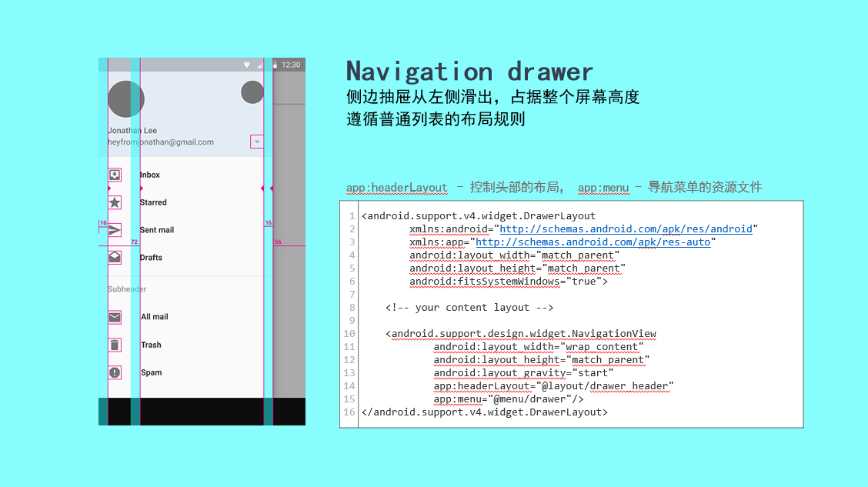Open the Drafts menu label

(151, 258)
